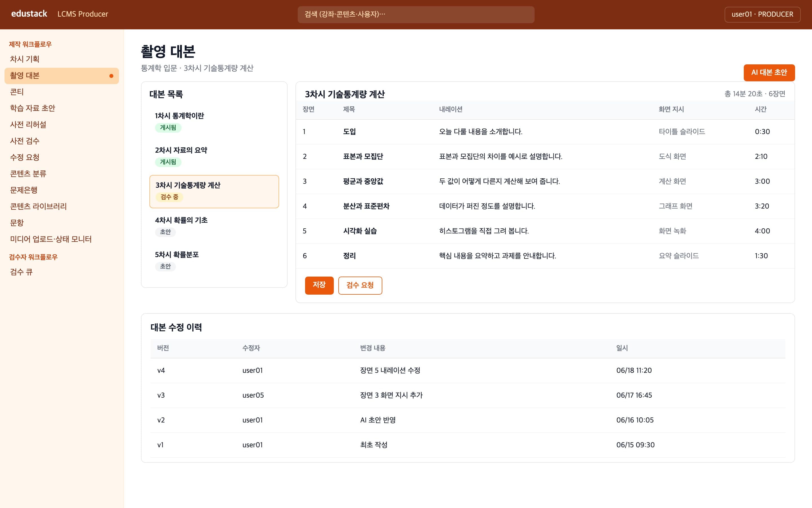812x508 pixels.
Task: Open 문항 sidebar item
Action: 62,223
